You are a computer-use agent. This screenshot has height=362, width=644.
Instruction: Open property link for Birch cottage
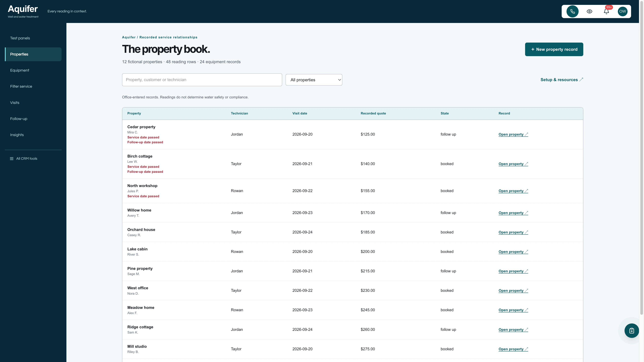(x=513, y=164)
